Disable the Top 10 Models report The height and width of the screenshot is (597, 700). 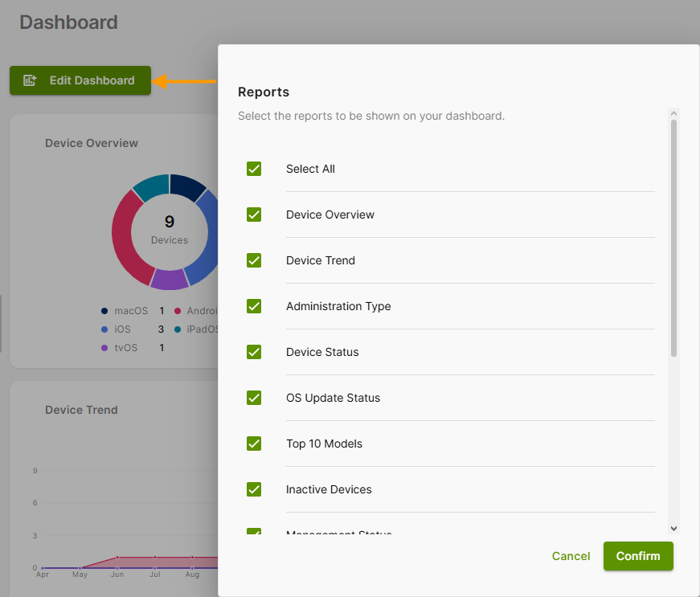(254, 444)
